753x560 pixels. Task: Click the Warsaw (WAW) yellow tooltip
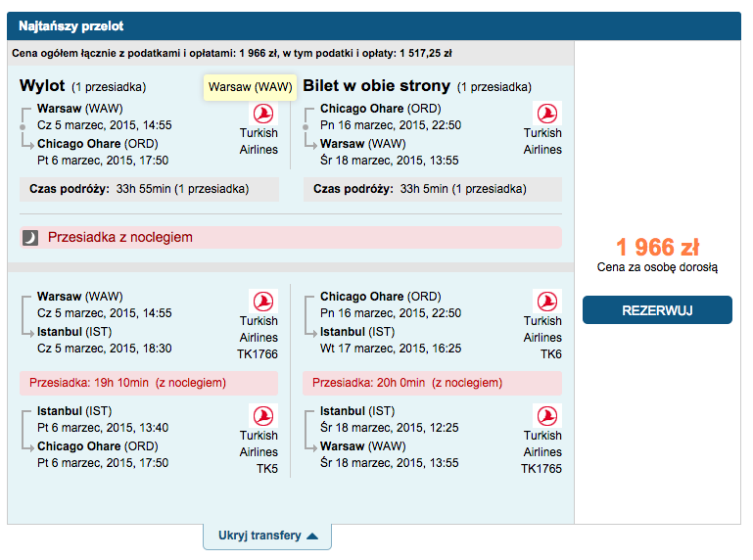click(251, 87)
